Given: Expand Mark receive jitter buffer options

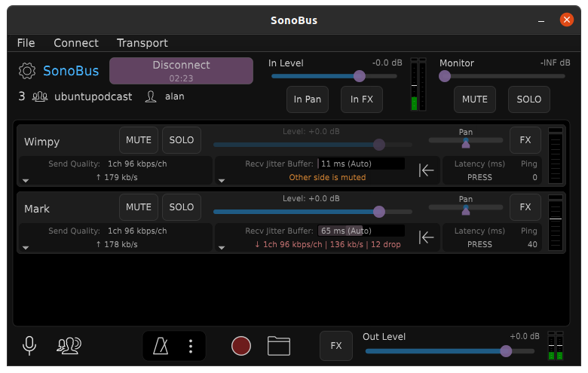Looking at the screenshot, I should pyautogui.click(x=222, y=248).
